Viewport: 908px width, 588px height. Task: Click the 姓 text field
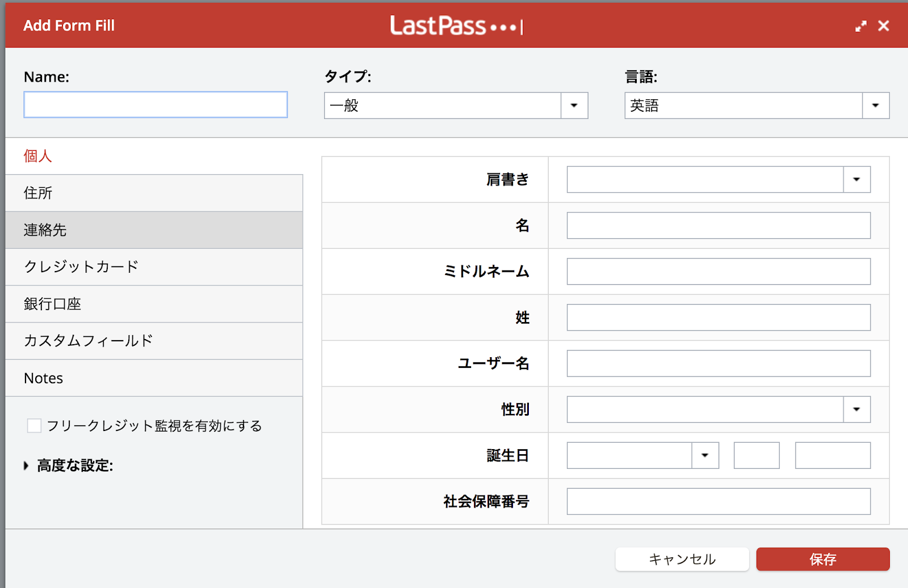[718, 318]
